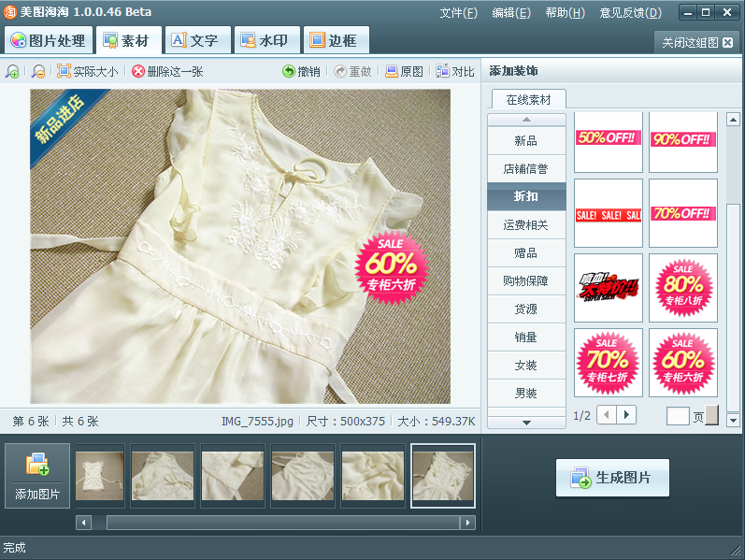745x560 pixels.
Task: Choose the 运费相关 category
Action: point(526,225)
